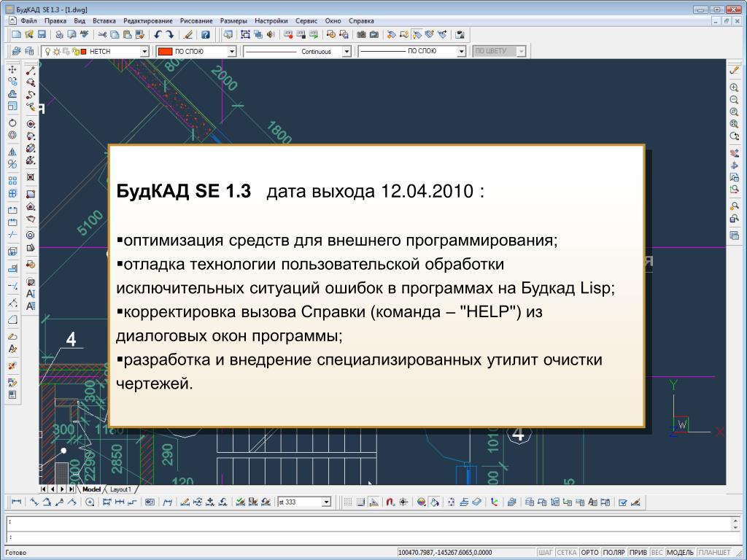
Task: Click the Linear dimension icon in bottom toolbar
Action: click(x=16, y=502)
